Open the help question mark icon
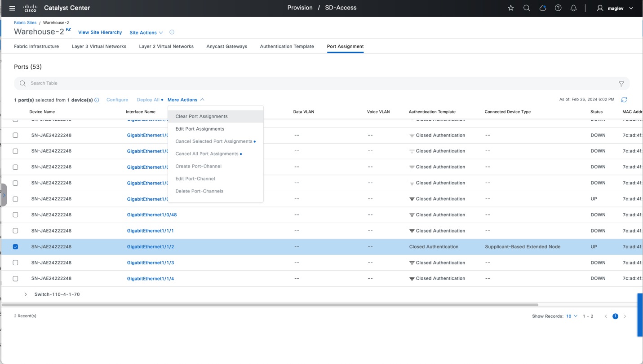 558,8
